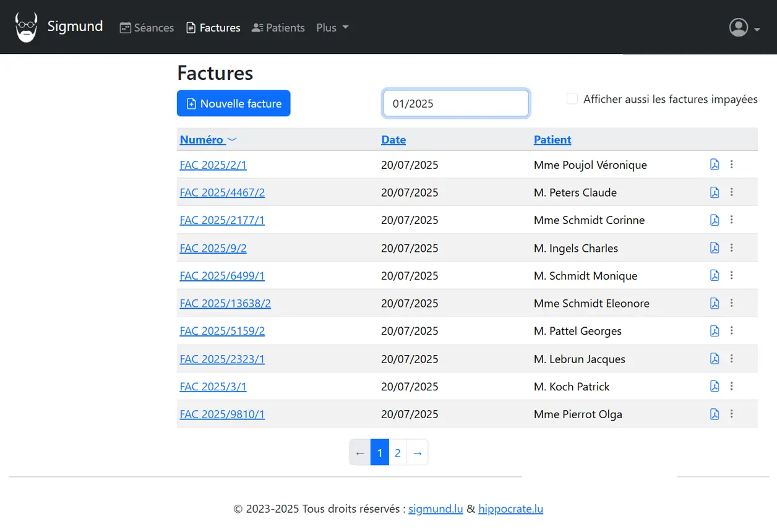Export M. Ingels Charles invoice as PDF
The width and height of the screenshot is (777, 532).
click(x=715, y=248)
